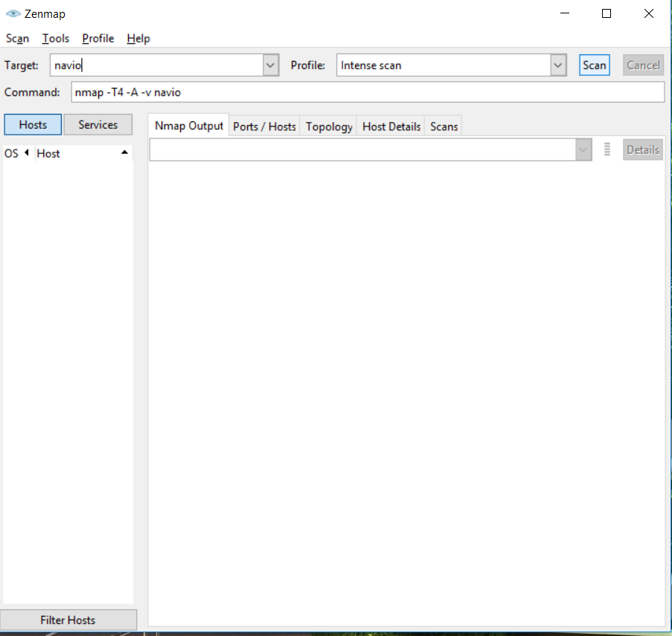Image resolution: width=672 pixels, height=636 pixels.
Task: Switch to the Scans tab
Action: pos(444,126)
